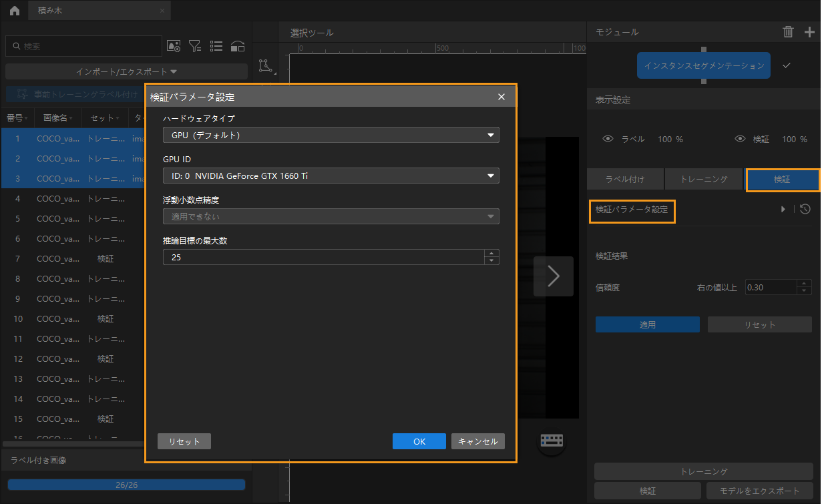The height and width of the screenshot is (504, 822).
Task: Click the 検索 search field
Action: [x=87, y=46]
